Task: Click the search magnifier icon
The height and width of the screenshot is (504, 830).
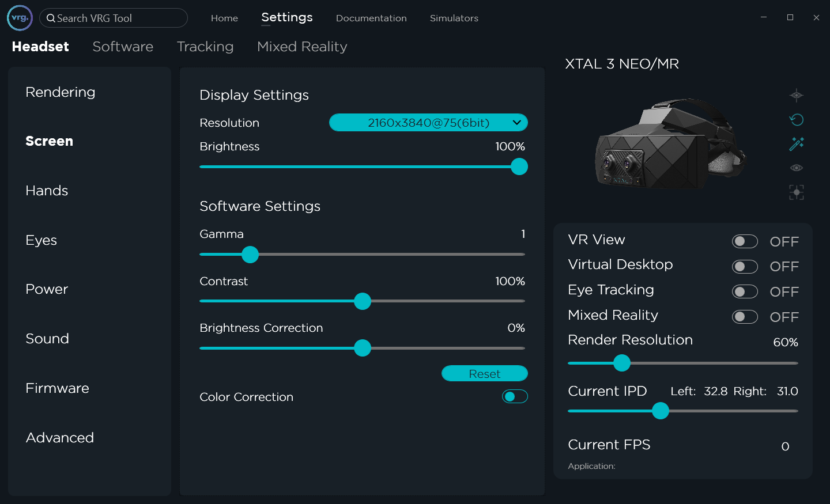Action: pos(51,18)
